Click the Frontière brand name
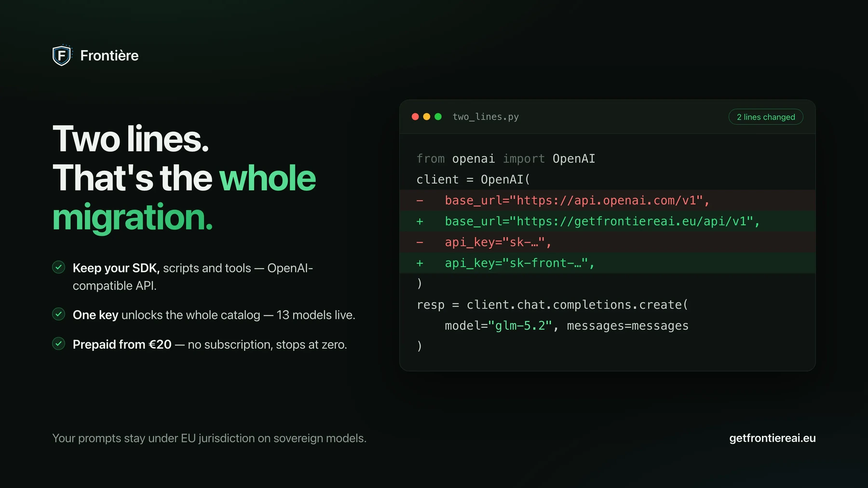The image size is (868, 488). (x=109, y=55)
